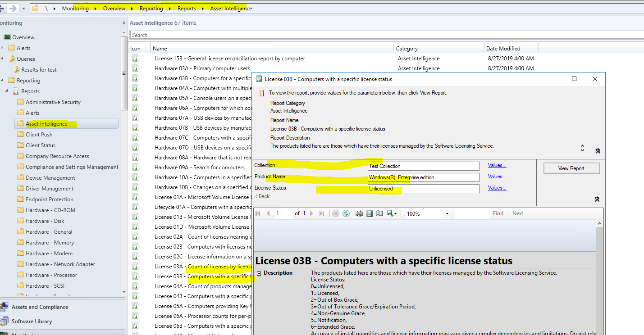Click the report page number field

coord(283,213)
